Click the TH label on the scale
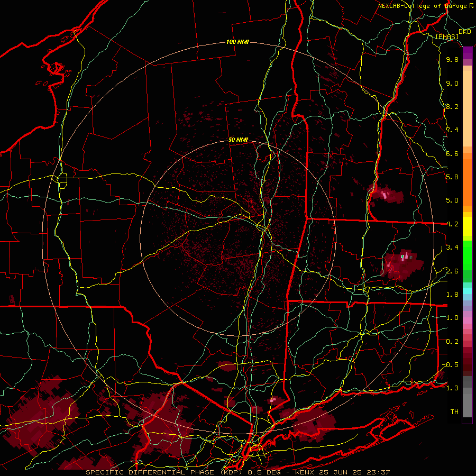The height and width of the screenshot is (476, 476). pyautogui.click(x=454, y=412)
